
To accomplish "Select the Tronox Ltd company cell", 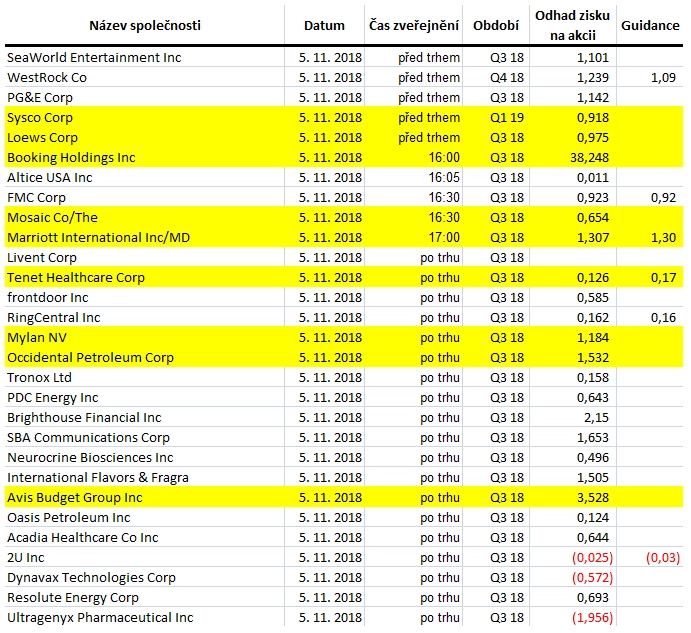I will click(x=145, y=378).
